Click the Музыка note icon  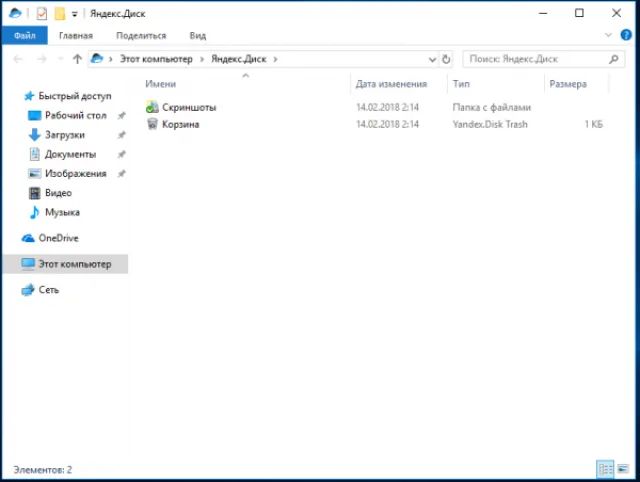point(34,212)
